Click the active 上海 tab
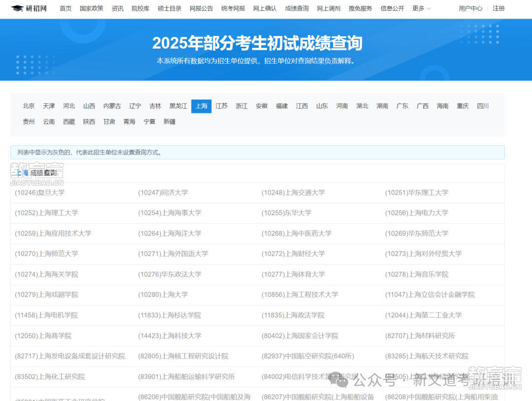Screen dimensions: 532x401 click(x=201, y=106)
